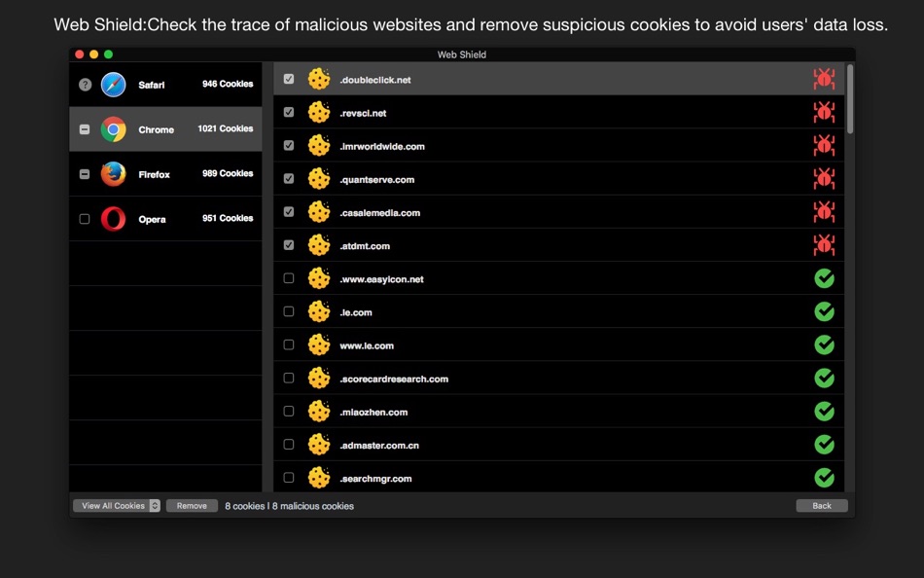Toggle the Firefox browser checkbox
The height and width of the screenshot is (578, 924).
coord(85,174)
